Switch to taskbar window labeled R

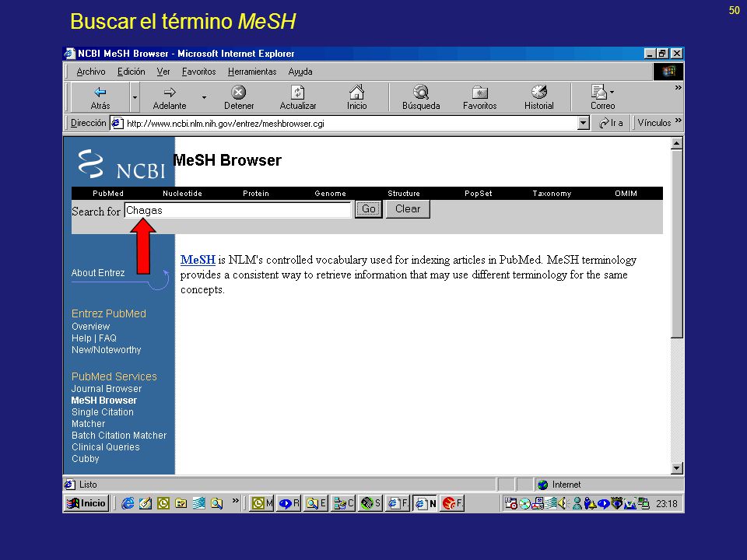click(x=289, y=503)
